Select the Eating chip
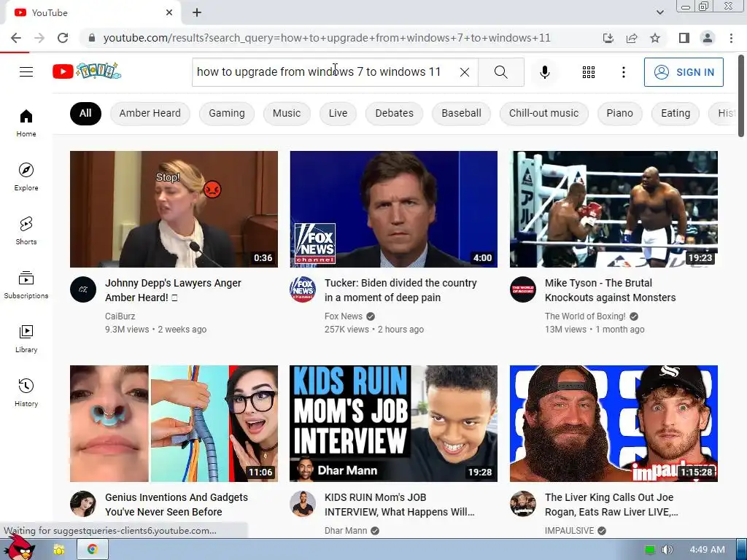The height and width of the screenshot is (560, 747). [x=675, y=113]
